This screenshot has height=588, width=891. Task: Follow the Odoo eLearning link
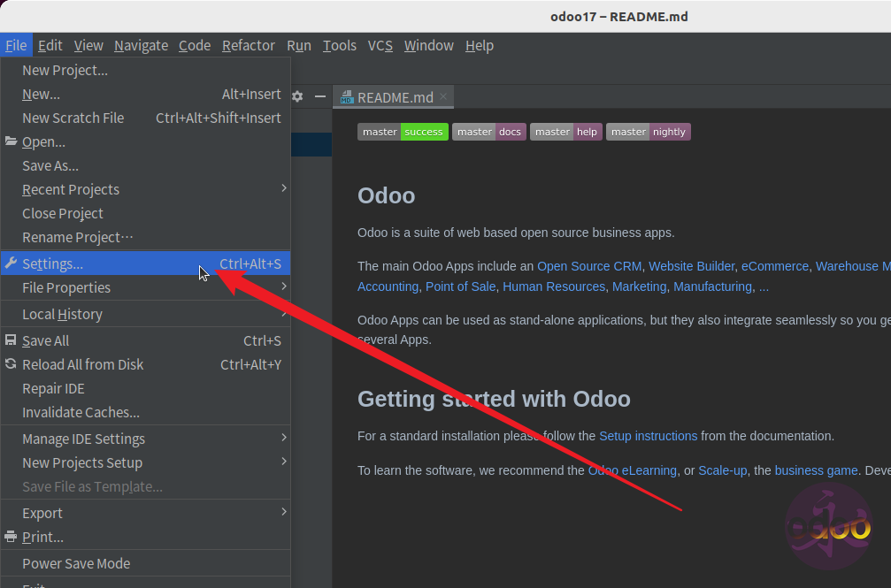633,470
